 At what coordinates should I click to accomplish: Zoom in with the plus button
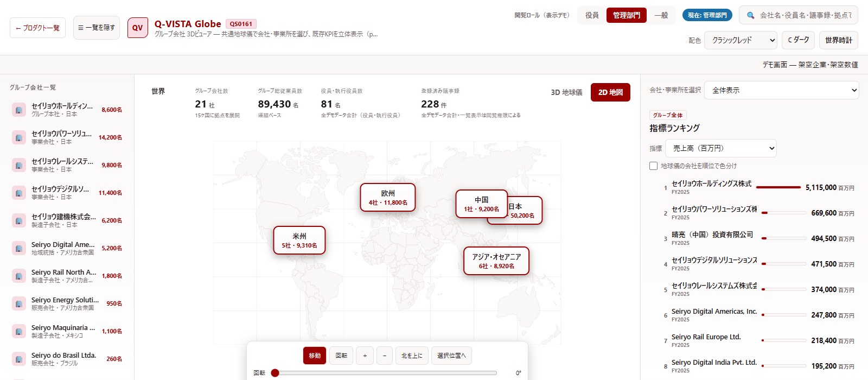pyautogui.click(x=365, y=356)
